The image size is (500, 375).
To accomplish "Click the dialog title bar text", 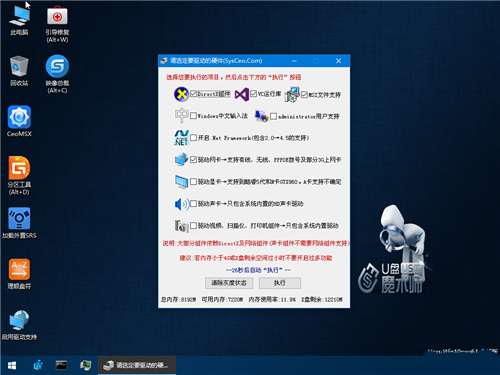I will (x=216, y=61).
